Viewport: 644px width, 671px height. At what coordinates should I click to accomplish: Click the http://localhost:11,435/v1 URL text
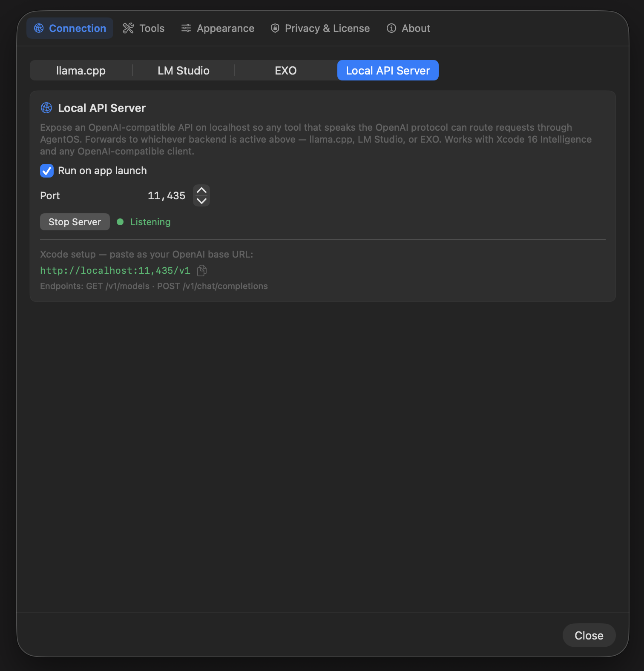click(x=115, y=270)
